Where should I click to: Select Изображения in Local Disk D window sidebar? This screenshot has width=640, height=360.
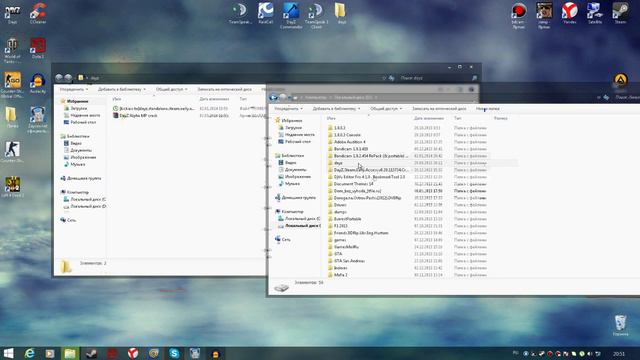pos(294,177)
